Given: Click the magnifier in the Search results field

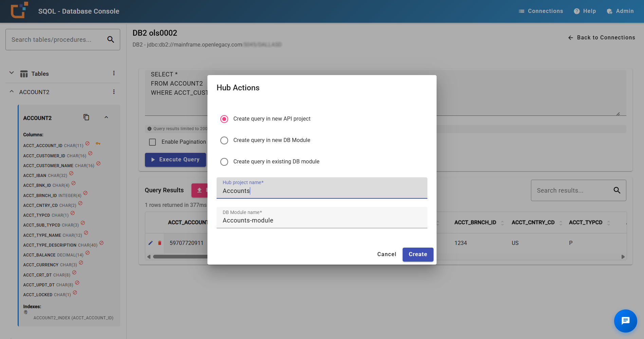Looking at the screenshot, I should pos(617,190).
